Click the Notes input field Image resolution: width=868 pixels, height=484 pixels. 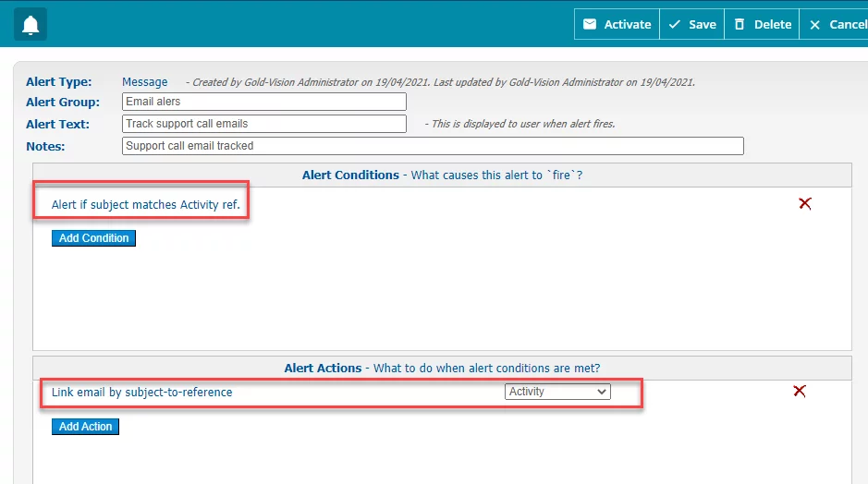(x=433, y=146)
